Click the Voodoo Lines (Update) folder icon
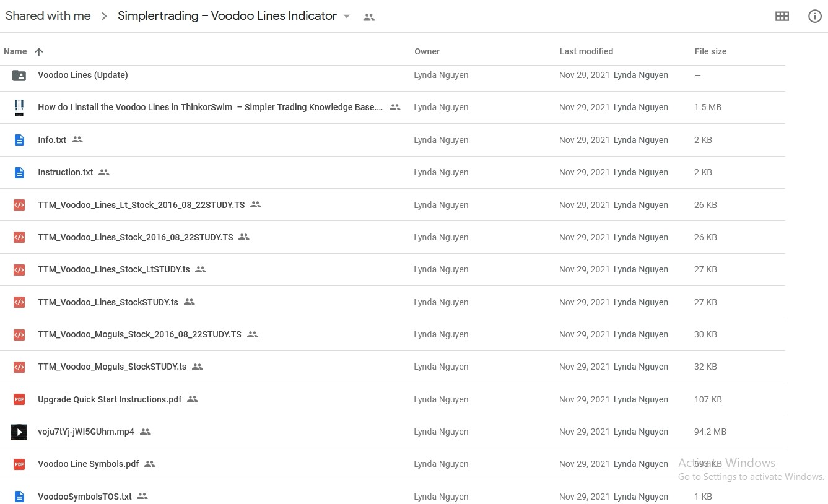Screen dimensions: 828x504 19,75
